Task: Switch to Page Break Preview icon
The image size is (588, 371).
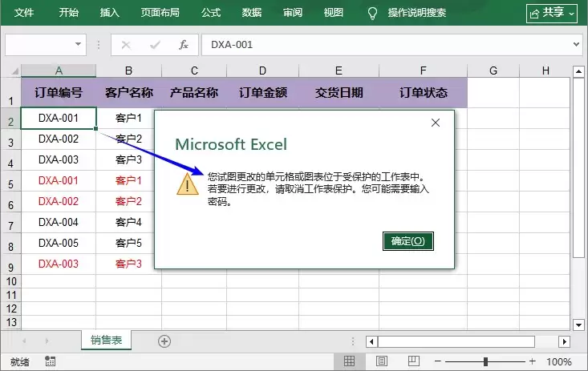Action: [x=414, y=361]
